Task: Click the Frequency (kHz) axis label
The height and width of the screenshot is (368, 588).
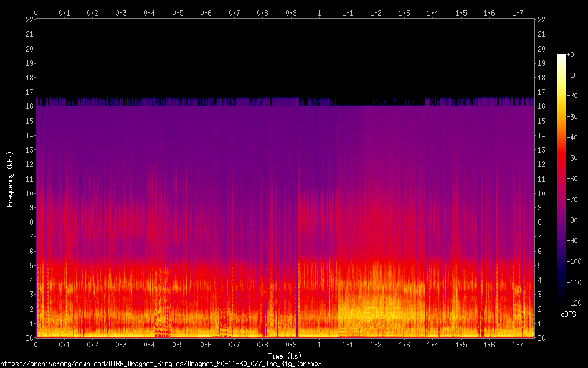Action: tap(10, 179)
